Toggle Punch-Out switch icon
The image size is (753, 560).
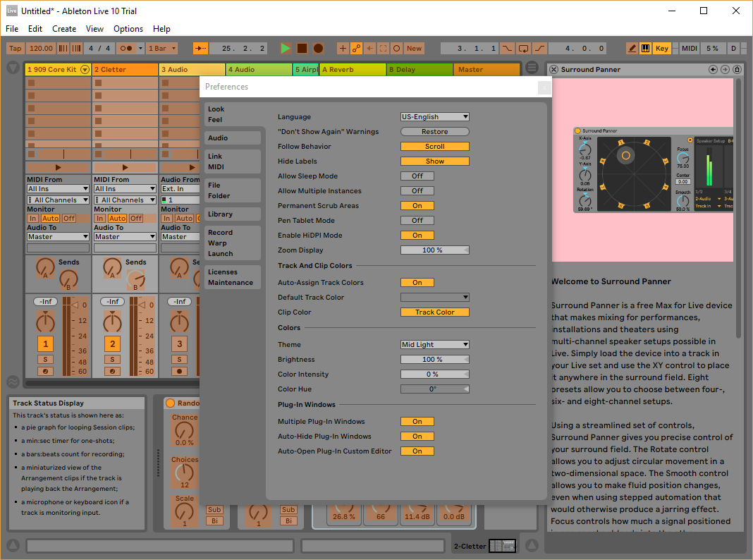(x=540, y=48)
